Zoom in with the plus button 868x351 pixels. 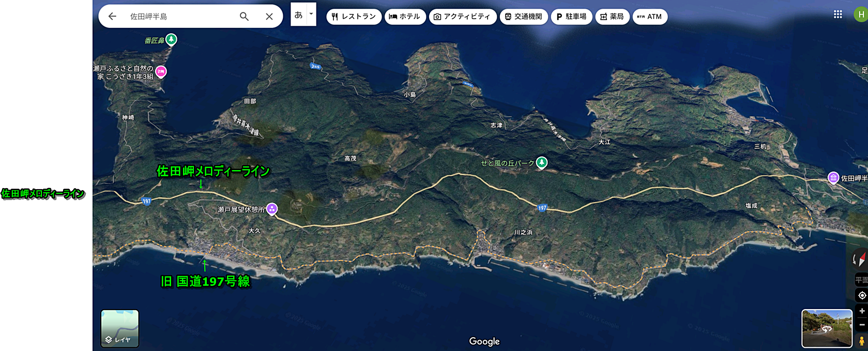tap(862, 311)
